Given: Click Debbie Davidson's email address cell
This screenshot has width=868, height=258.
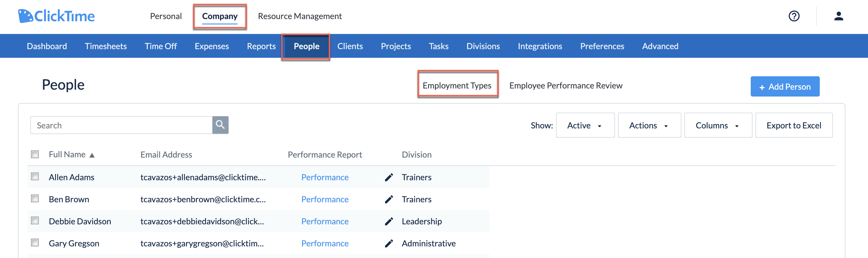Looking at the screenshot, I should pos(202,221).
